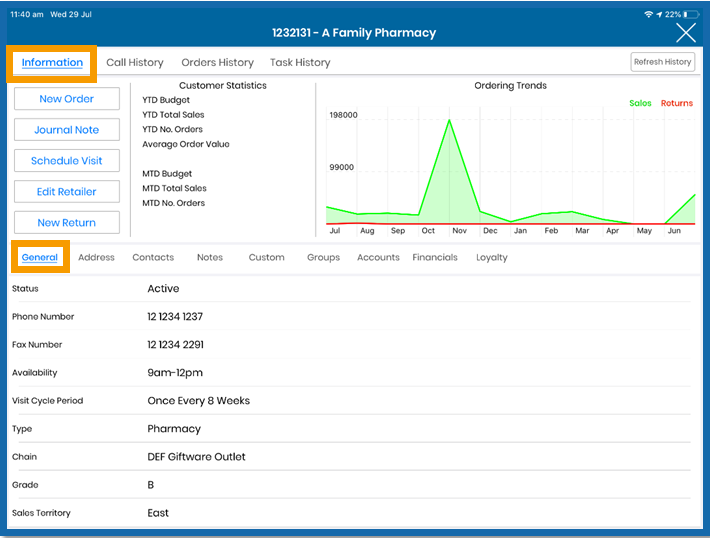
Task: Click the Visit Cycle Period label
Action: [x=48, y=401]
